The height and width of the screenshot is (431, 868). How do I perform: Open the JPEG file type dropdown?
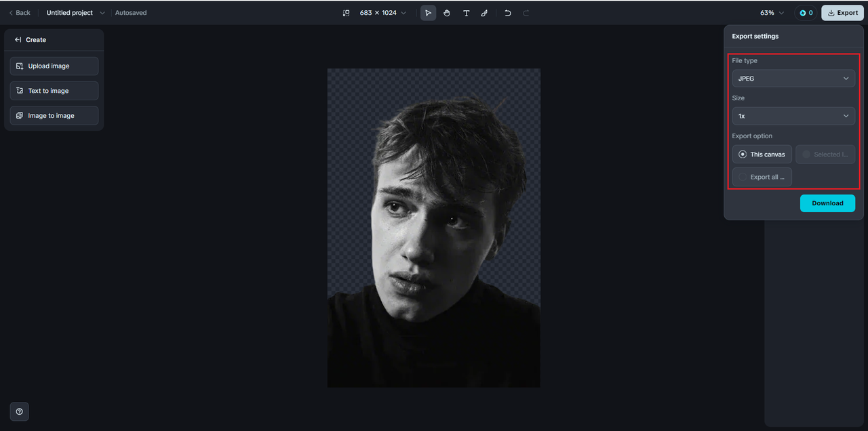tap(793, 79)
